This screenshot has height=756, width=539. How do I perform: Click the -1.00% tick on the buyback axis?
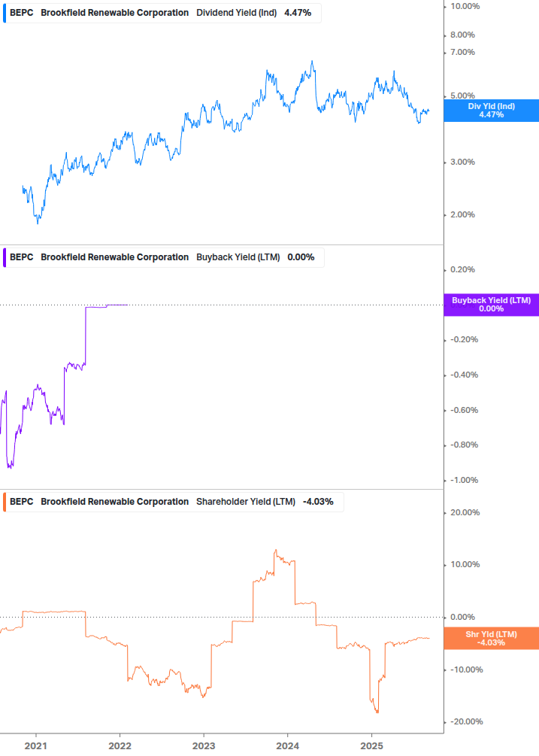(464, 481)
